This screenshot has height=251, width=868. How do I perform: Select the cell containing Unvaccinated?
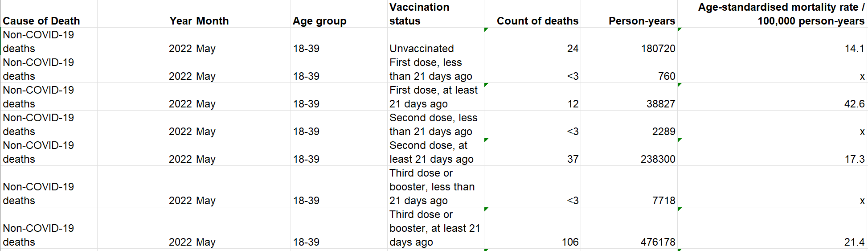[x=436, y=41]
